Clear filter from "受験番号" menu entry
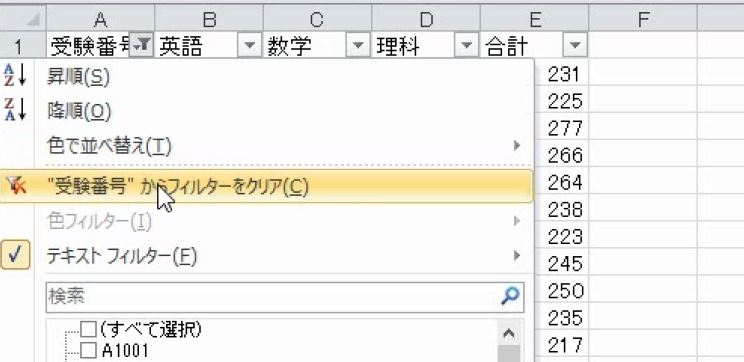The image size is (744, 362). (x=267, y=186)
